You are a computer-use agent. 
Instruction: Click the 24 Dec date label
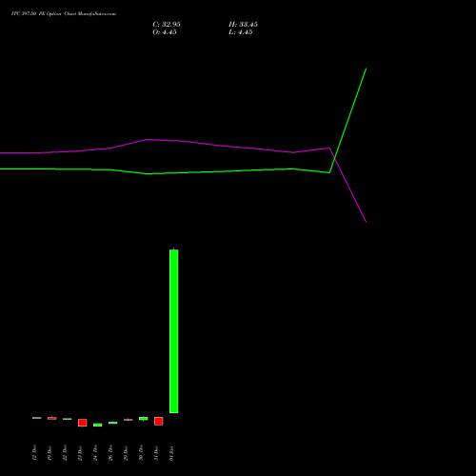click(95, 453)
